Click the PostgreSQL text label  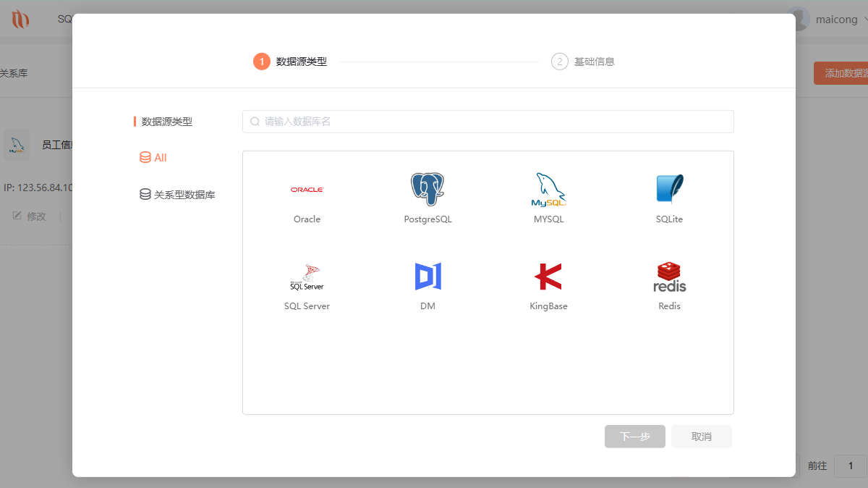tap(427, 219)
